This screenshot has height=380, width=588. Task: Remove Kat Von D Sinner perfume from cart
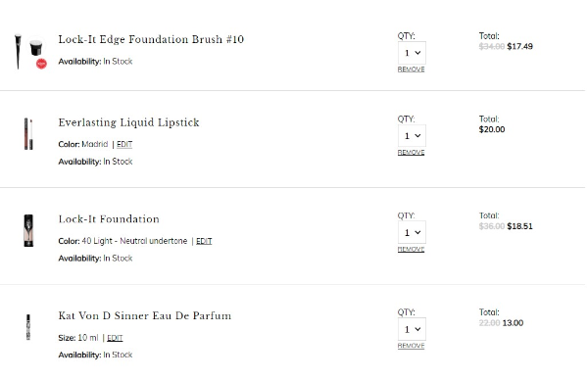coord(411,346)
